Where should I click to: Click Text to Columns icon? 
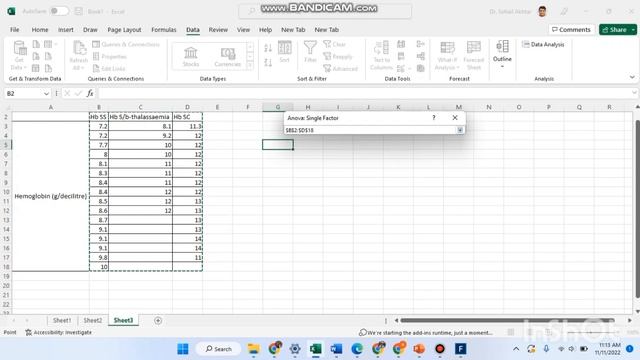tap(382, 55)
